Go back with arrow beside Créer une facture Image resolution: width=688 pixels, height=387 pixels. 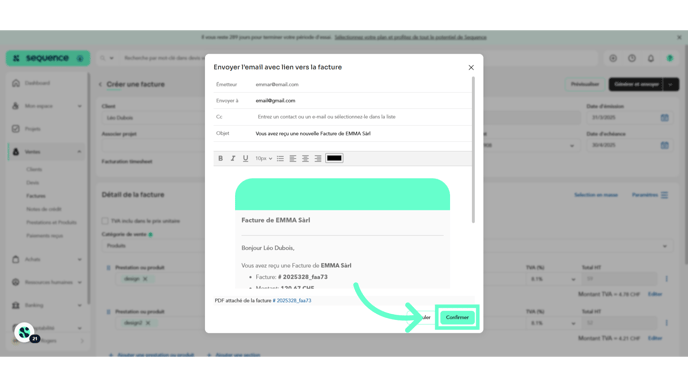coord(100,84)
